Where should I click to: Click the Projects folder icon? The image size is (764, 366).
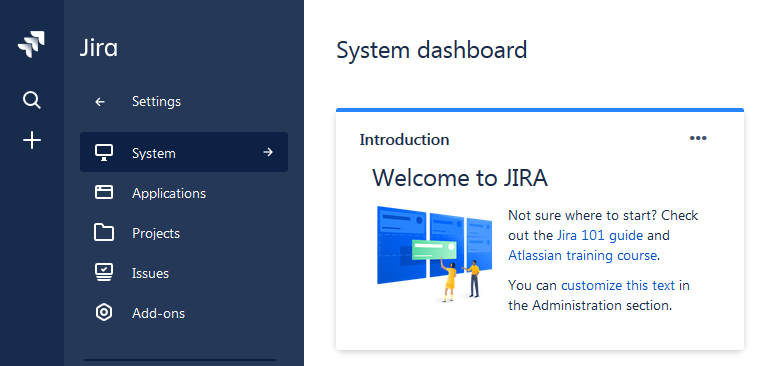(104, 232)
